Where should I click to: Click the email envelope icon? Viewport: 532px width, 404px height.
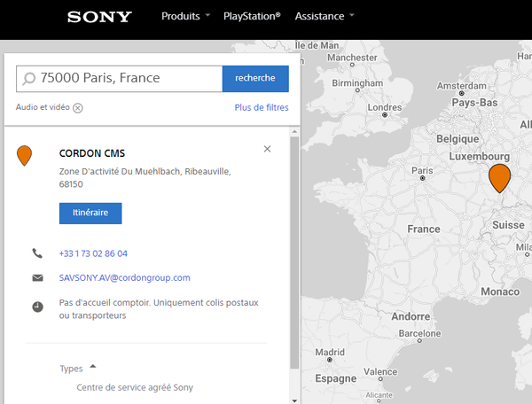pos(37,278)
